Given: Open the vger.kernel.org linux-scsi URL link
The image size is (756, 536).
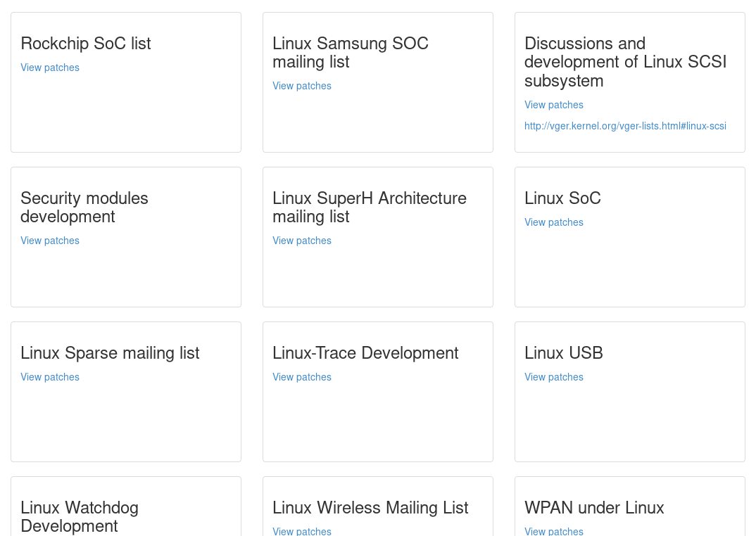Looking at the screenshot, I should pos(625,126).
